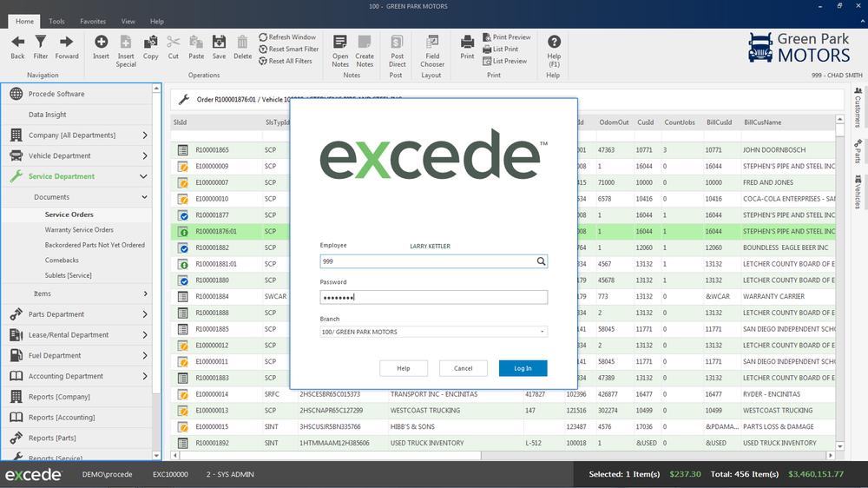Viewport: 868px width, 488px height.
Task: Expand the Vehicle Department section
Action: tap(144, 155)
